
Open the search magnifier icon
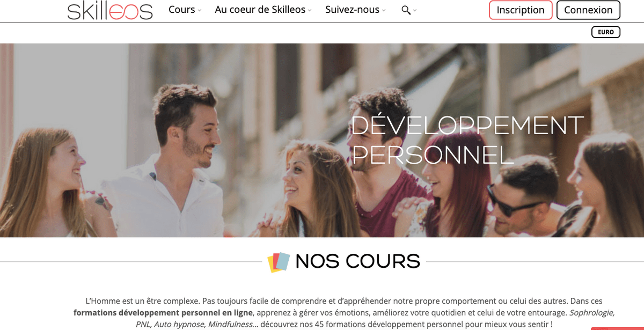(406, 10)
